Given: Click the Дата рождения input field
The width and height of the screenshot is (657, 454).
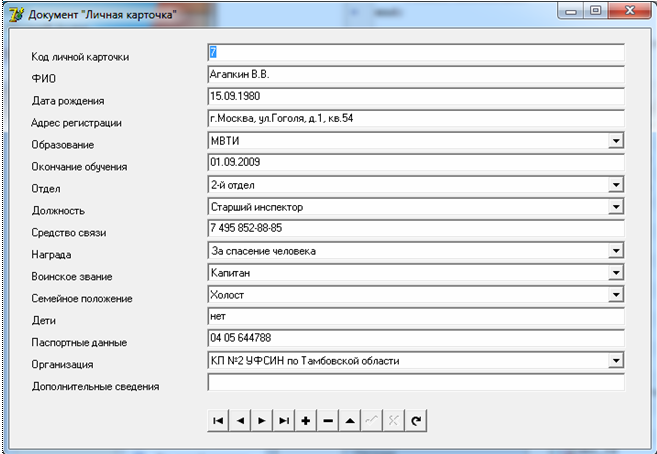Looking at the screenshot, I should pos(414,97).
